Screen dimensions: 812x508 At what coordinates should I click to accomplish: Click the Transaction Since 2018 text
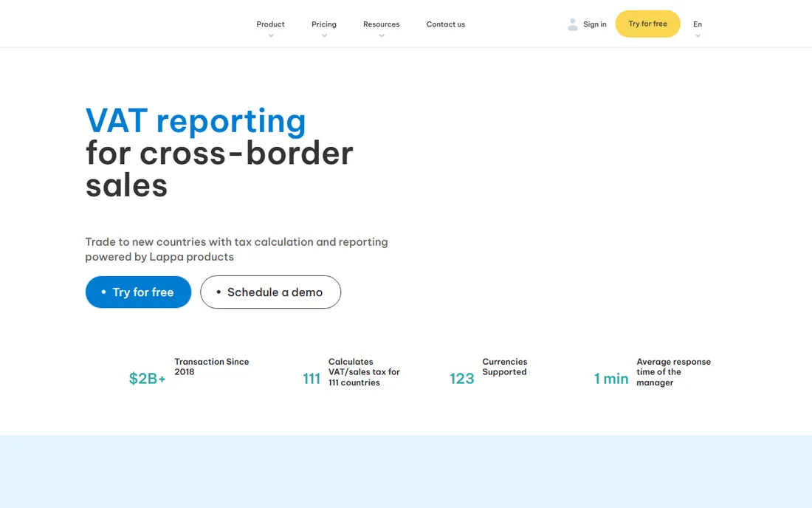coord(211,367)
